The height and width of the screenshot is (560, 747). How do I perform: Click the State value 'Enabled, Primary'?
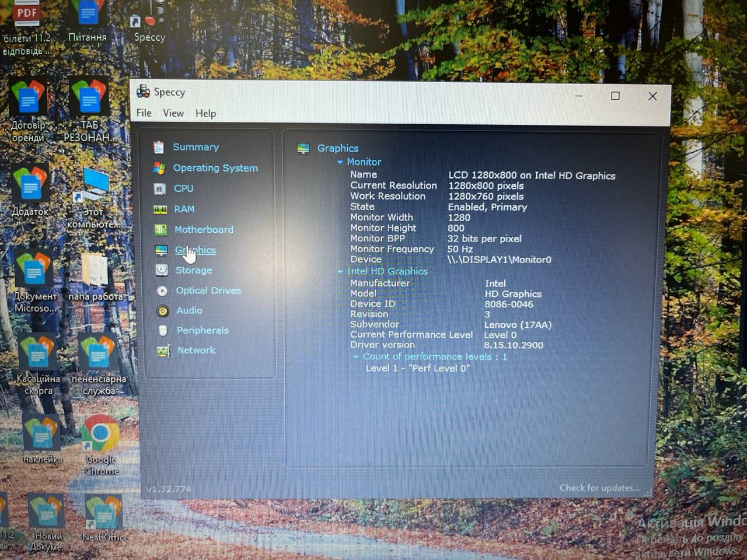487,207
